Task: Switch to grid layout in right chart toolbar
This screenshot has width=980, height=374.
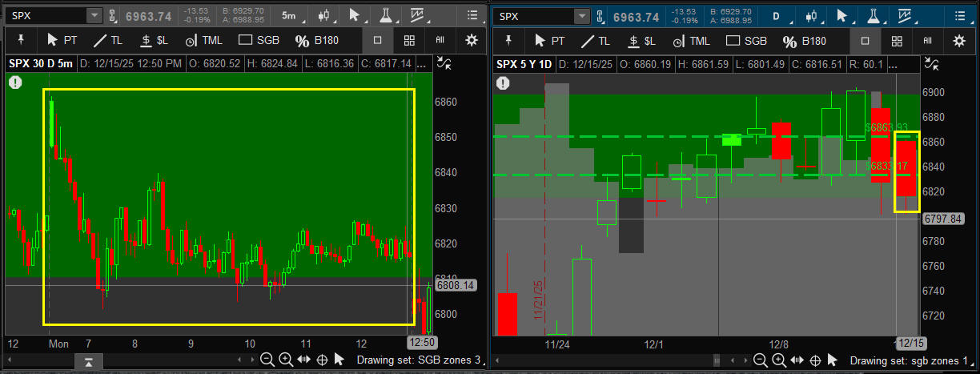Action: tap(897, 41)
